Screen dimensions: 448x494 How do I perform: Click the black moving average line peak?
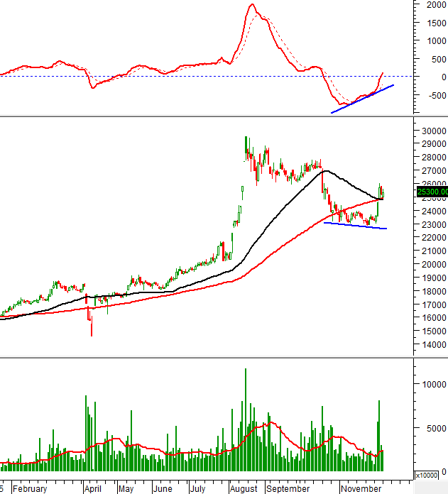click(x=325, y=170)
